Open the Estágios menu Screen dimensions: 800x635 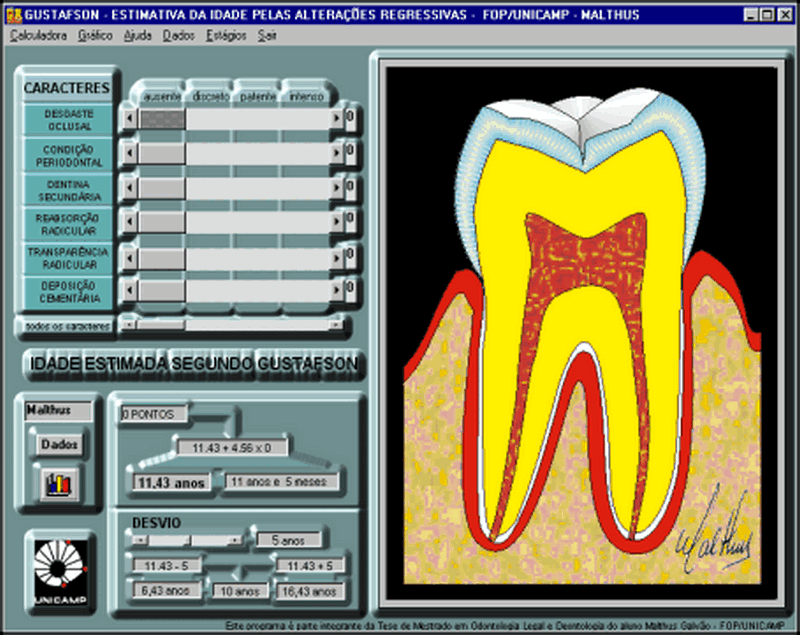[x=226, y=36]
